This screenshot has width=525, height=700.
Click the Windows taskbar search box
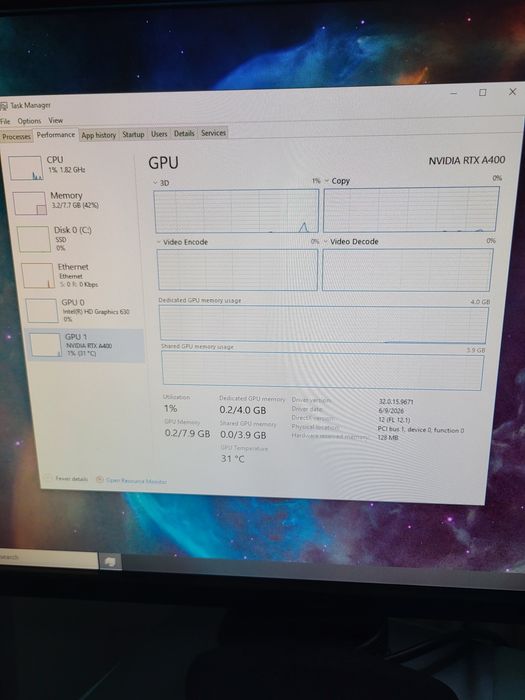coord(49,559)
